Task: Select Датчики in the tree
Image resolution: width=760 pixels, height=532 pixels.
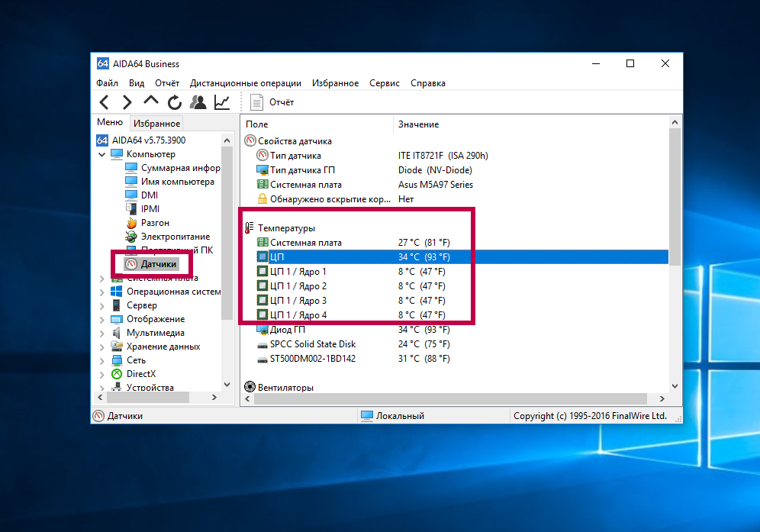Action: pyautogui.click(x=158, y=264)
